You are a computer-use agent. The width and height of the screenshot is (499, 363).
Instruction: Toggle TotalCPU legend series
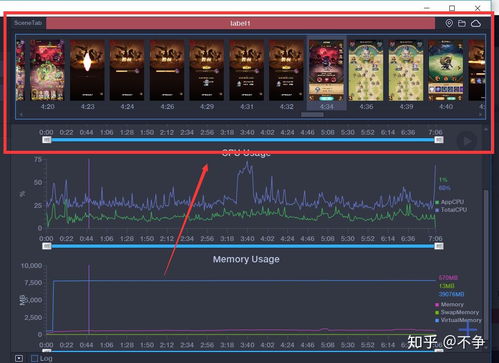[x=451, y=210]
